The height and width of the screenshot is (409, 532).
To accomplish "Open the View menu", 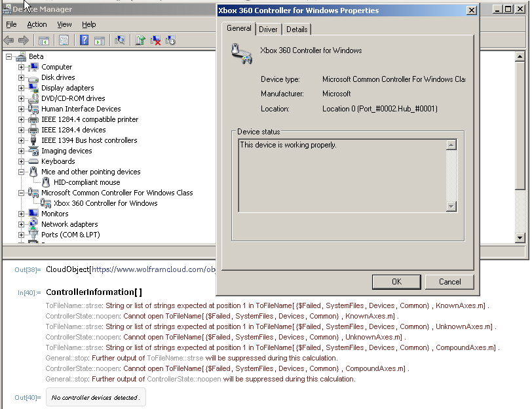I will pyautogui.click(x=64, y=24).
